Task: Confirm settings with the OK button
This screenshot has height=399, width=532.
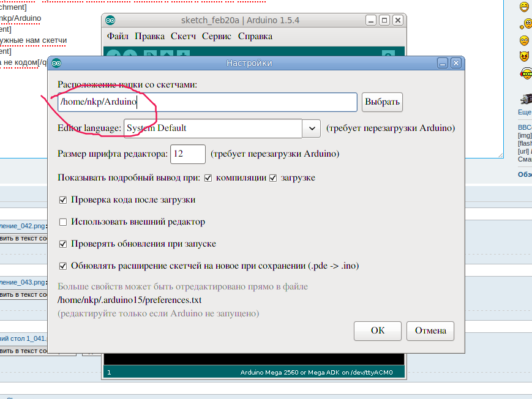Action: point(378,331)
